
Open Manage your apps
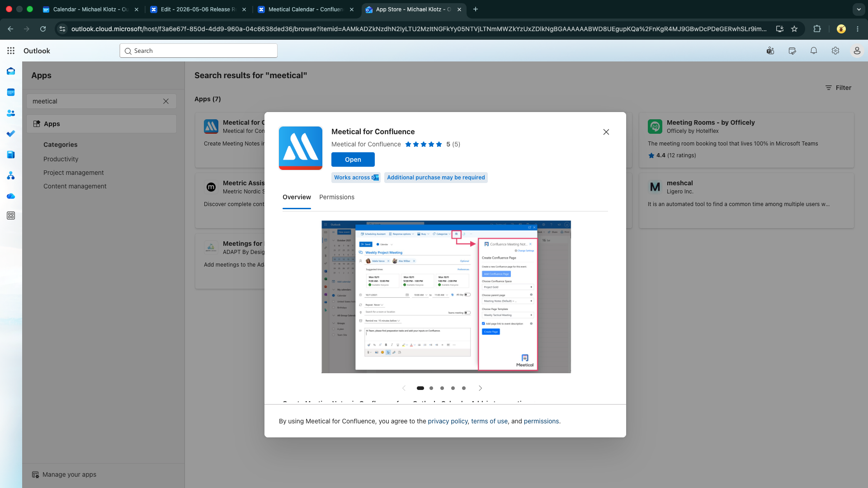point(64,474)
